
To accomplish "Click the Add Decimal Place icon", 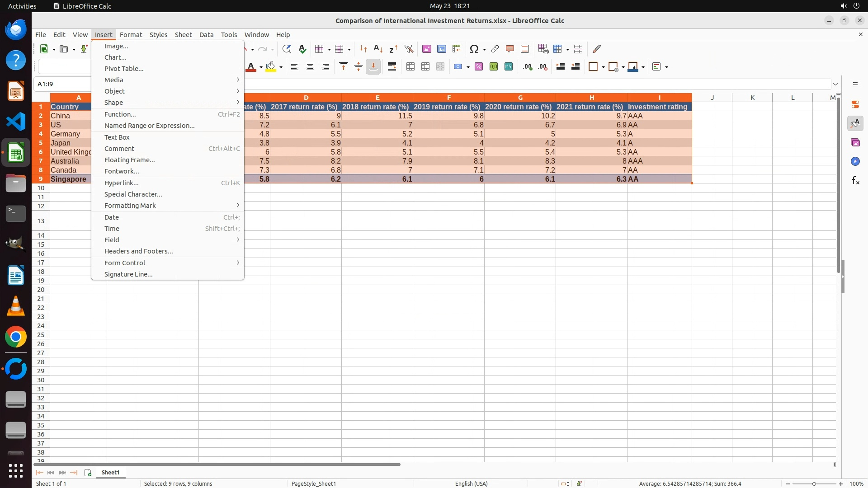I will pyautogui.click(x=527, y=67).
